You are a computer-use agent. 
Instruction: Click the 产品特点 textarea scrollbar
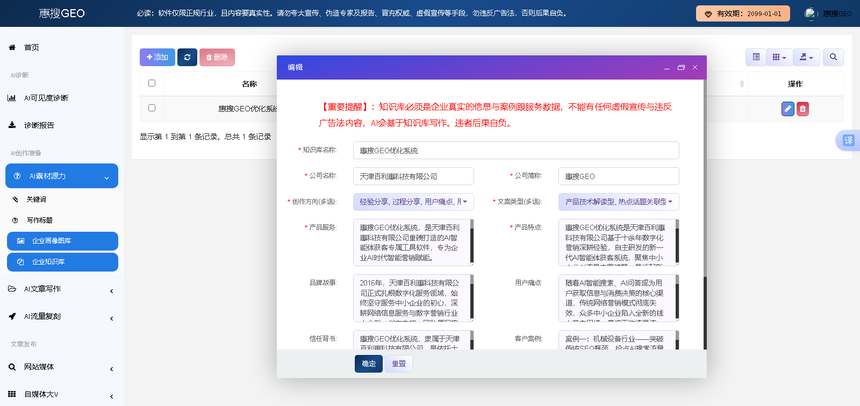click(677, 242)
